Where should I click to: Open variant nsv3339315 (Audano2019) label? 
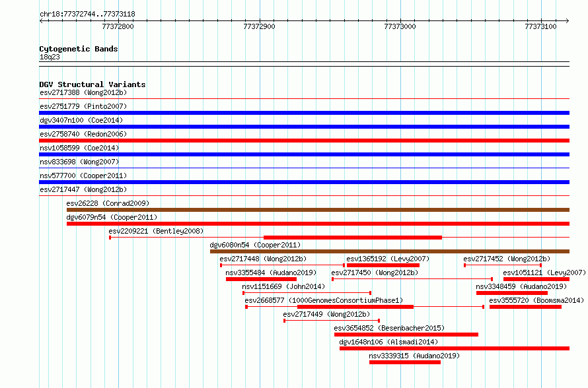(x=414, y=356)
